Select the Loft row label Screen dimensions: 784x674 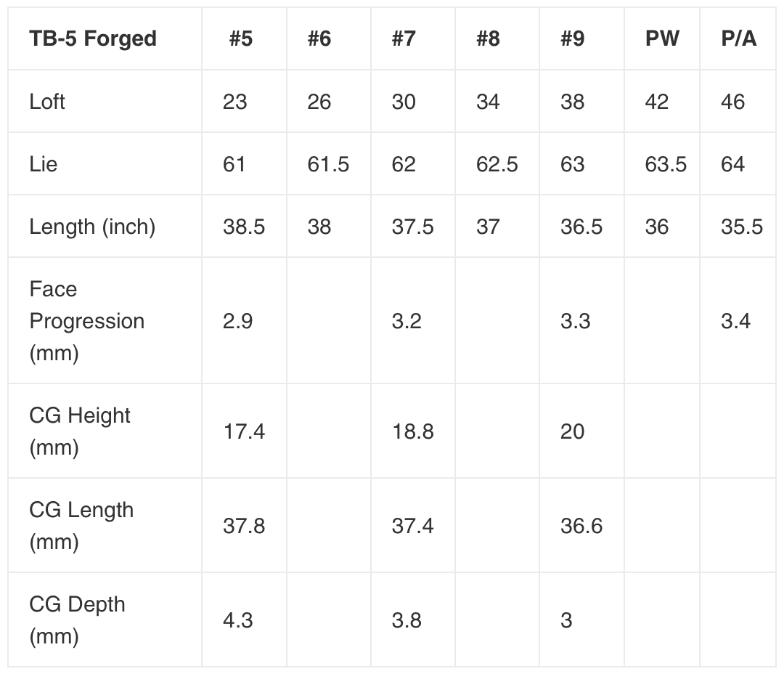pos(47,102)
